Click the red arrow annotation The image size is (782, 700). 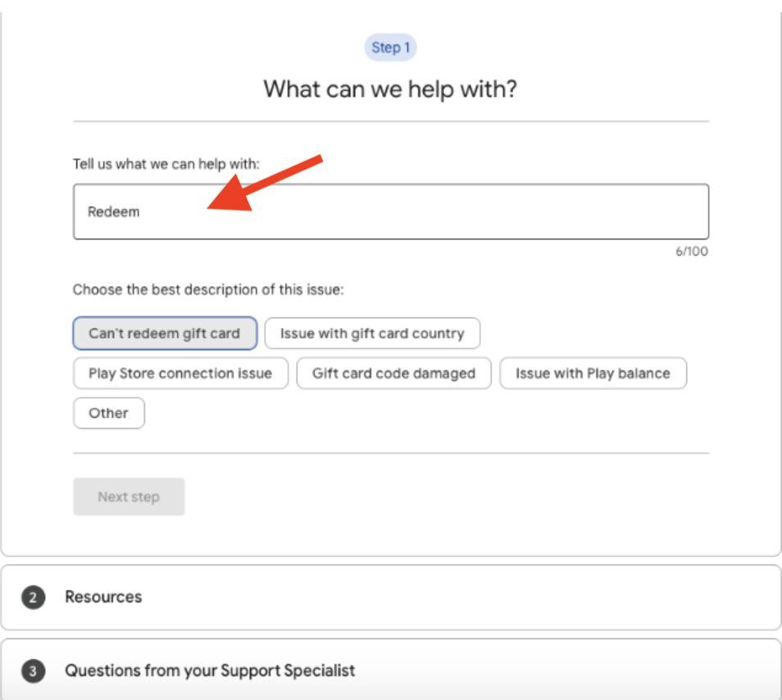tap(266, 182)
